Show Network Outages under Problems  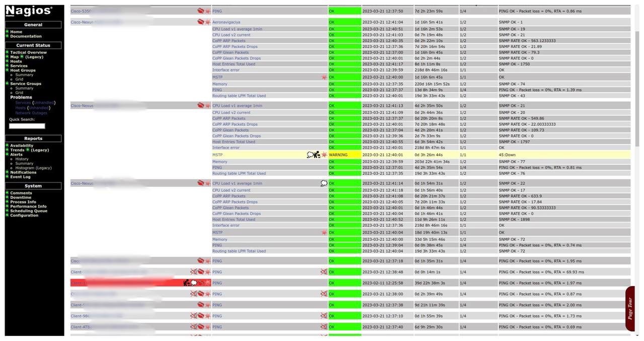[31, 113]
